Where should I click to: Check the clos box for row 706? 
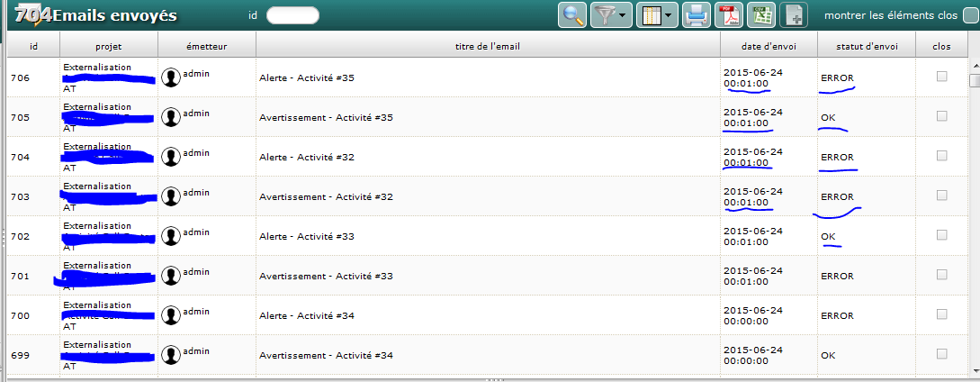point(941,77)
